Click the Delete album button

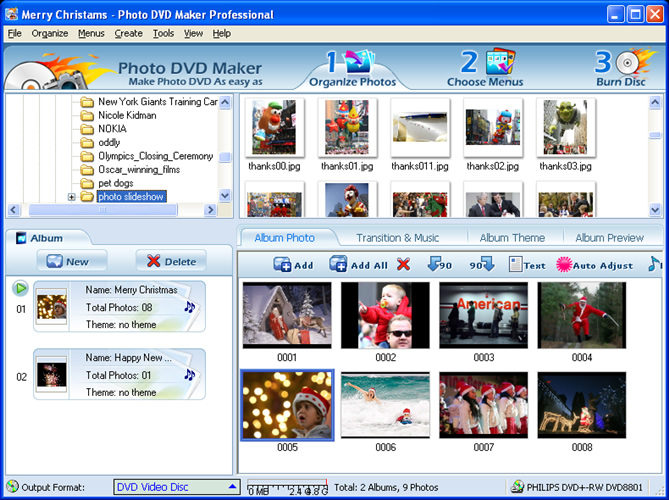[x=171, y=261]
